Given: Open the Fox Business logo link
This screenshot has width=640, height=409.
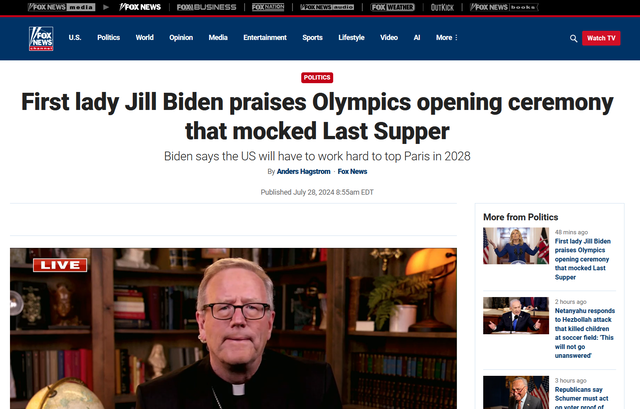Looking at the screenshot, I should point(207,7).
